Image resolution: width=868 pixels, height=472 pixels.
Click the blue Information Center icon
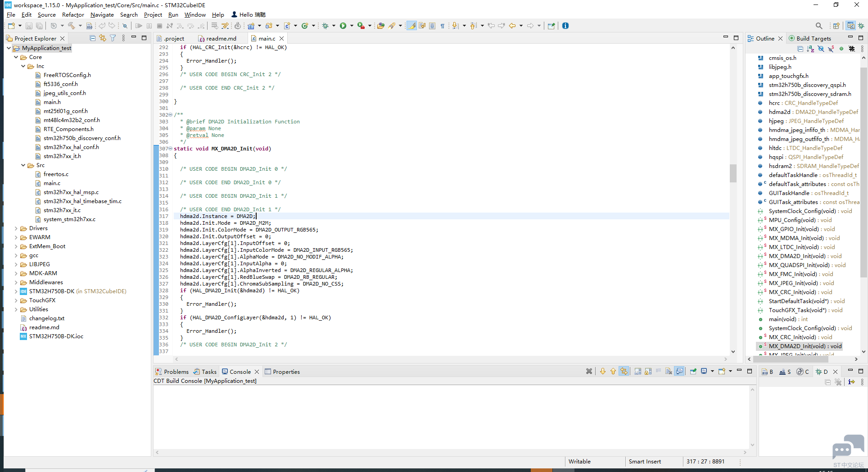click(565, 26)
